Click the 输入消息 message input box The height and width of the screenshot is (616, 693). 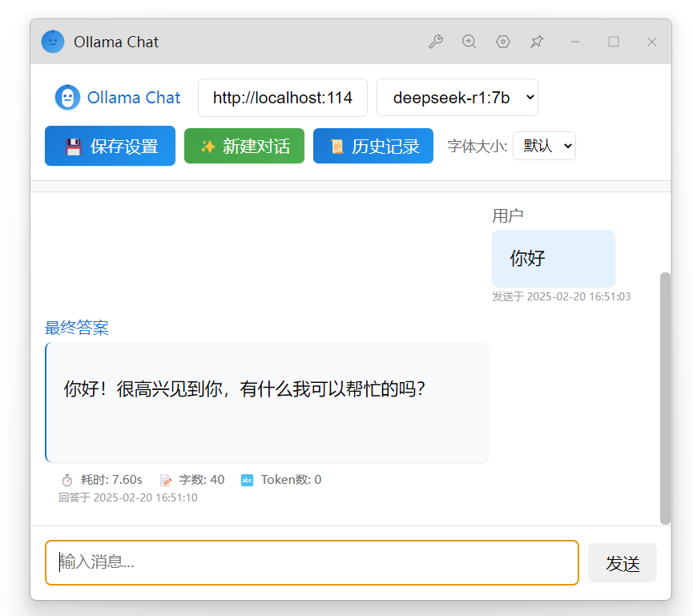312,562
